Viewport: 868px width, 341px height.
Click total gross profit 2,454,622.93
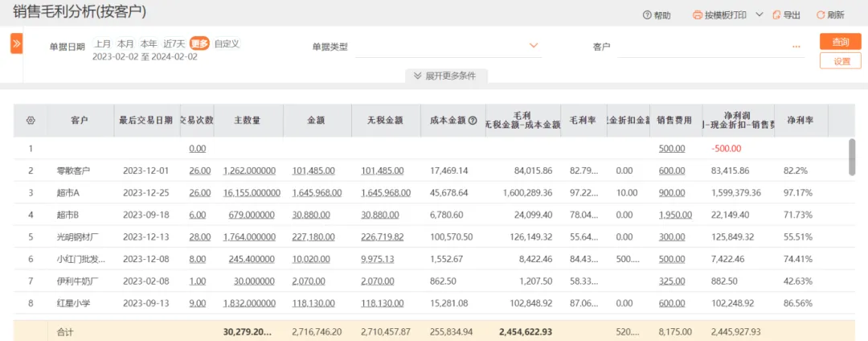tap(526, 332)
